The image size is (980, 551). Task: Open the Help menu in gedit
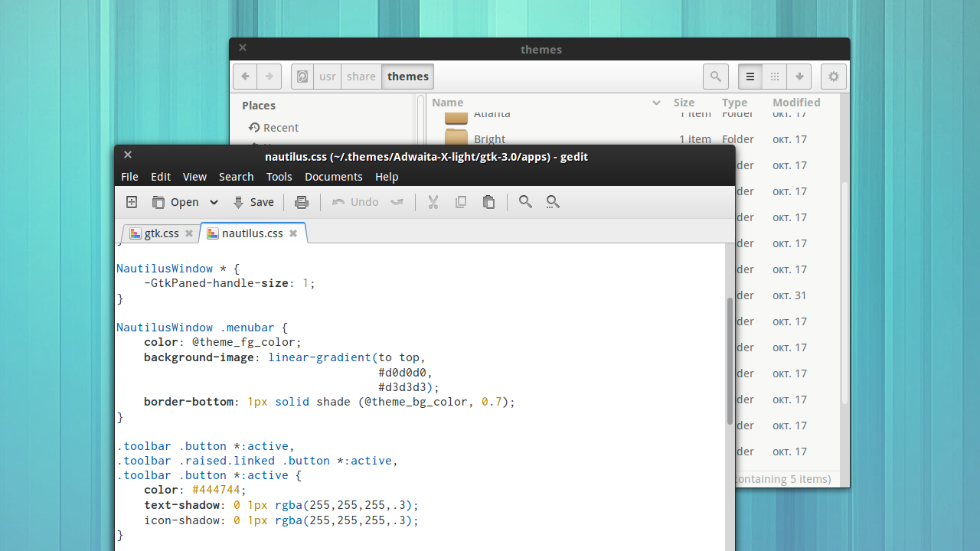(387, 177)
